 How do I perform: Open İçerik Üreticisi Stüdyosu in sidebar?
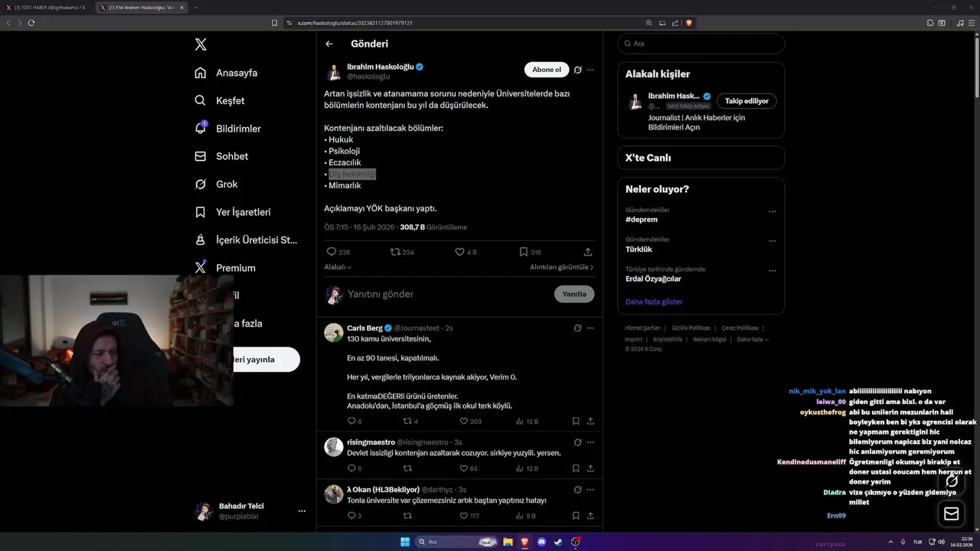coord(246,240)
